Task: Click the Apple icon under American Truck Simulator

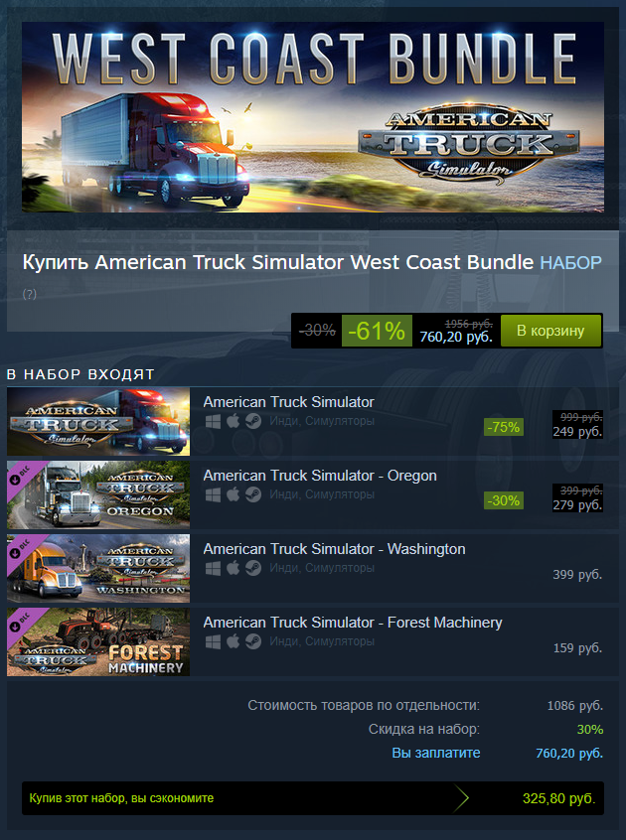Action: coord(233,421)
